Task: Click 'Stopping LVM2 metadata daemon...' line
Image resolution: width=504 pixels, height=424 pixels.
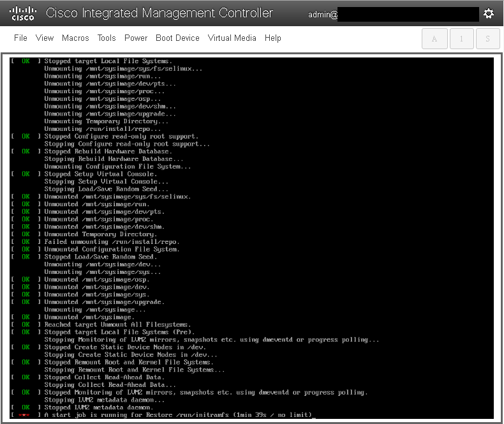Action: click(x=105, y=400)
